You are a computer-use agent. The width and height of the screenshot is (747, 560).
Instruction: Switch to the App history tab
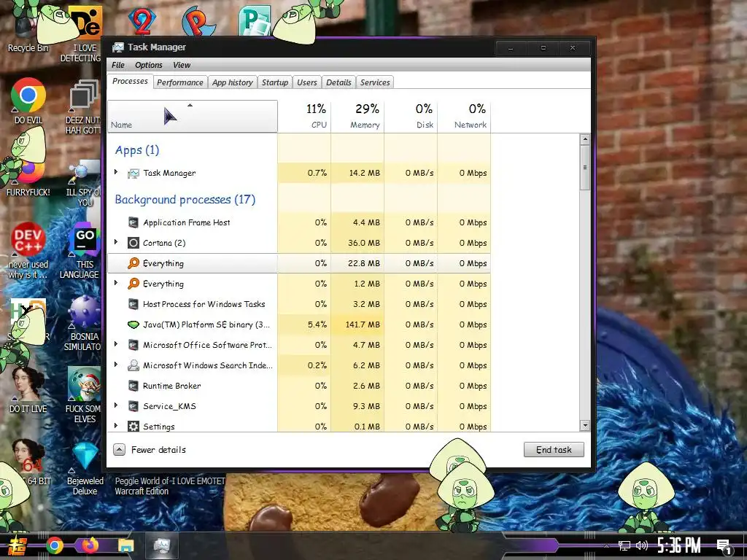pyautogui.click(x=233, y=82)
